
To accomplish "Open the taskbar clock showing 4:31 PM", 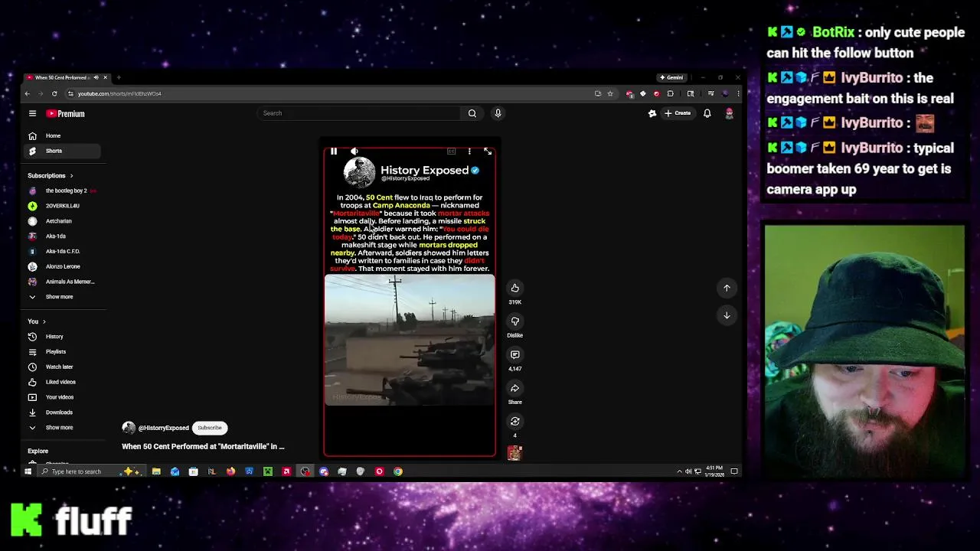I will click(716, 471).
